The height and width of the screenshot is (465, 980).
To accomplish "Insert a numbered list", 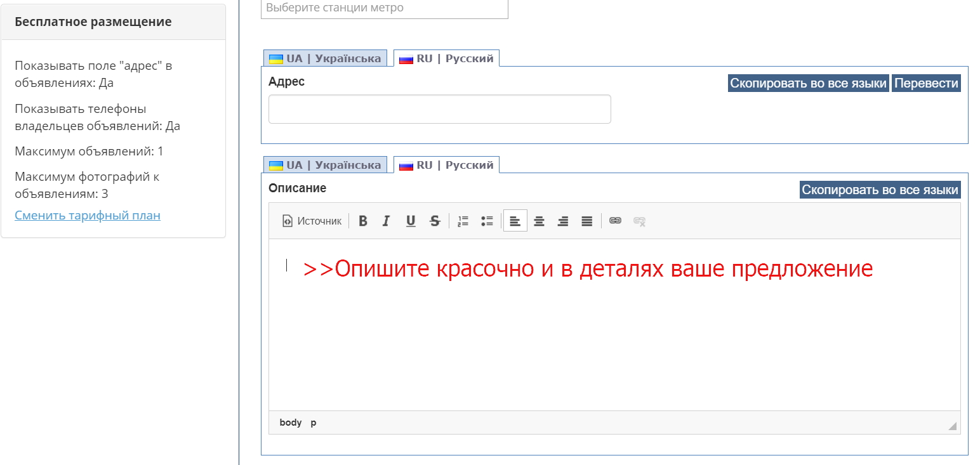I will (x=463, y=221).
